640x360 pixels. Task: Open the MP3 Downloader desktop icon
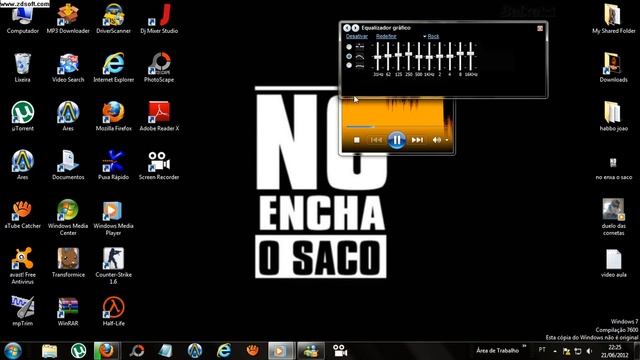pos(68,18)
